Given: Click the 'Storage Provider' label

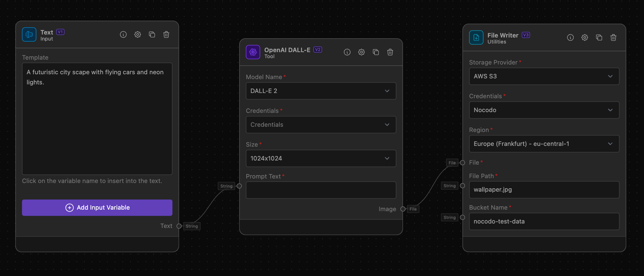Looking at the screenshot, I should (493, 62).
